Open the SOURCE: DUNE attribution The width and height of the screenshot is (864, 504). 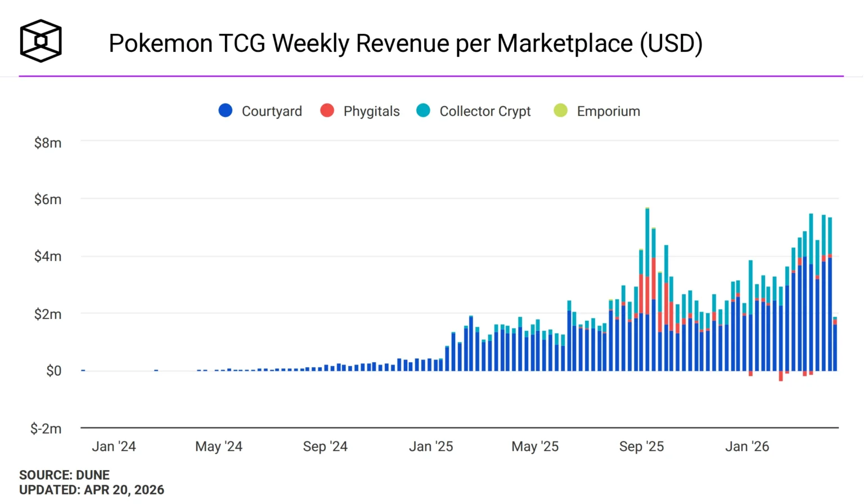[x=64, y=475]
